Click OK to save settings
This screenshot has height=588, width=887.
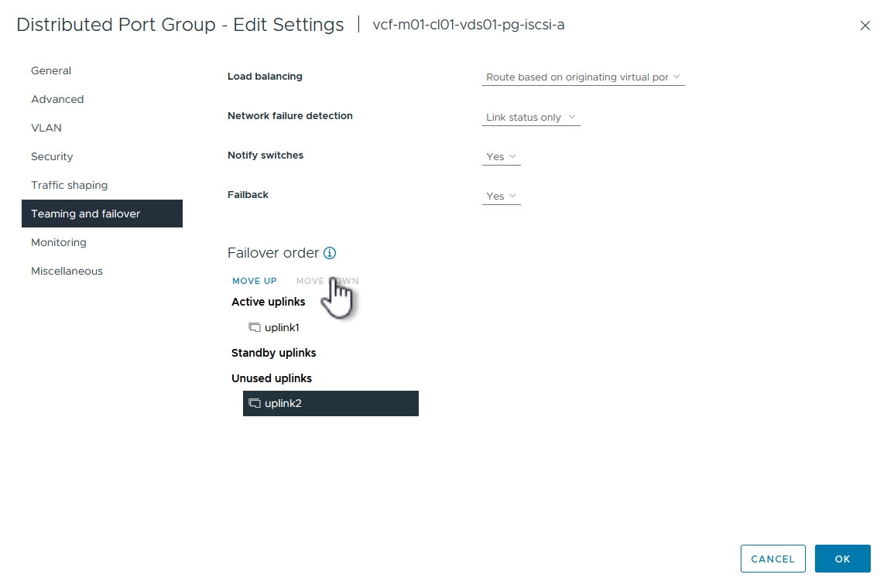pos(842,559)
